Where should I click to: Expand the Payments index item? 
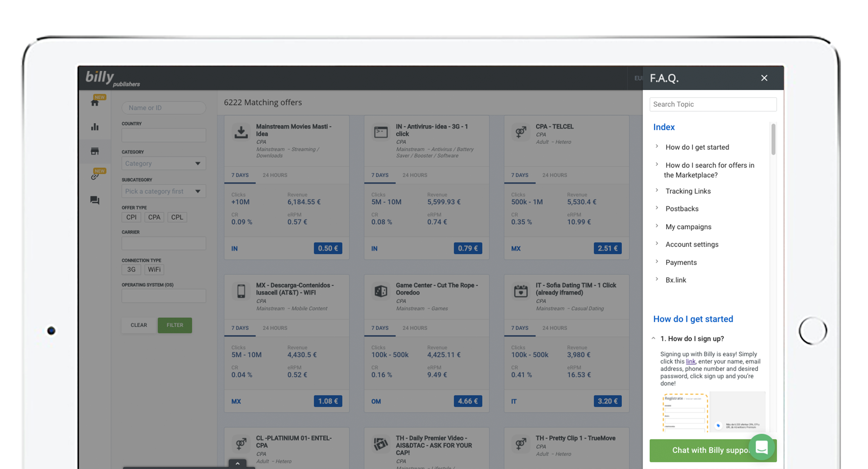(x=681, y=262)
